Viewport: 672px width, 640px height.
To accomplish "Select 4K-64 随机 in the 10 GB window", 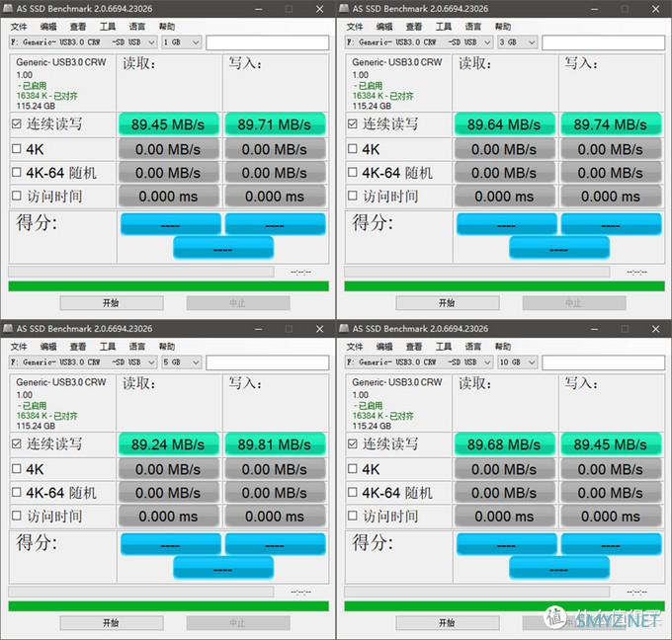I will pyautogui.click(x=352, y=492).
